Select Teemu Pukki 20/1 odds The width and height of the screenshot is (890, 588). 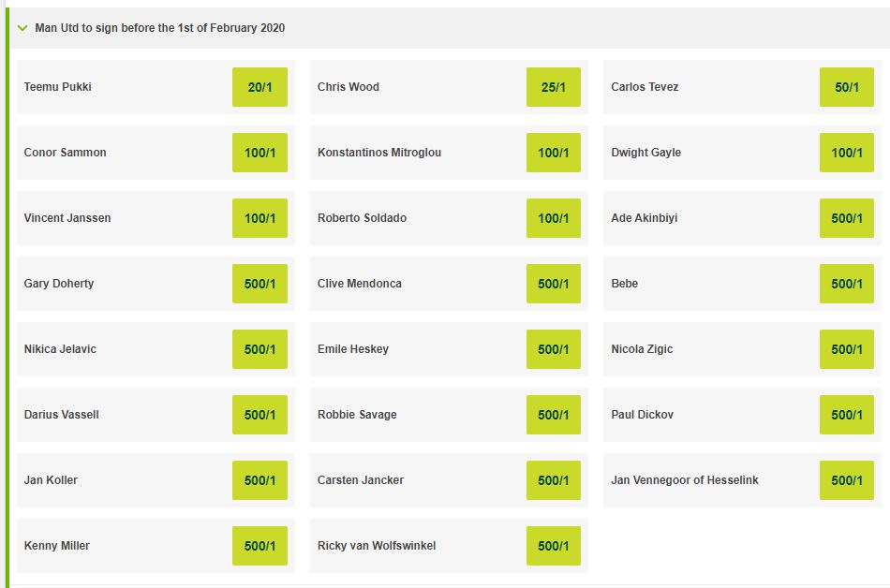(x=260, y=87)
